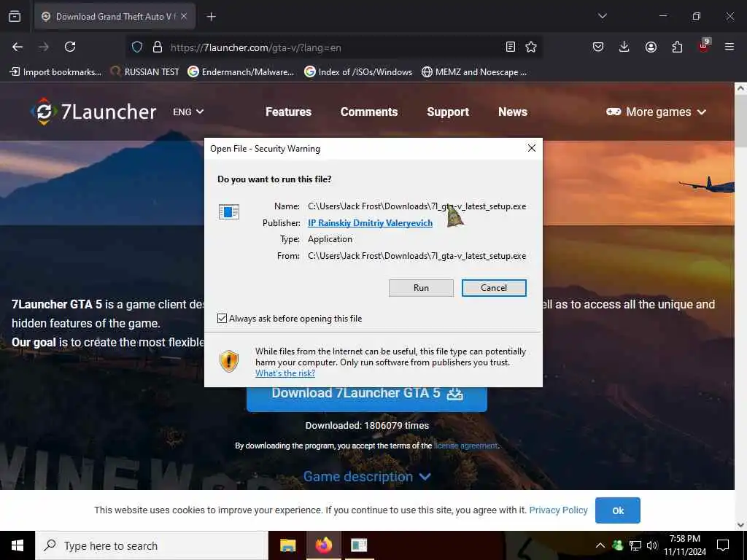Click the Firefox View icon beside the tabs
This screenshot has width=747, height=560.
[x=15, y=17]
